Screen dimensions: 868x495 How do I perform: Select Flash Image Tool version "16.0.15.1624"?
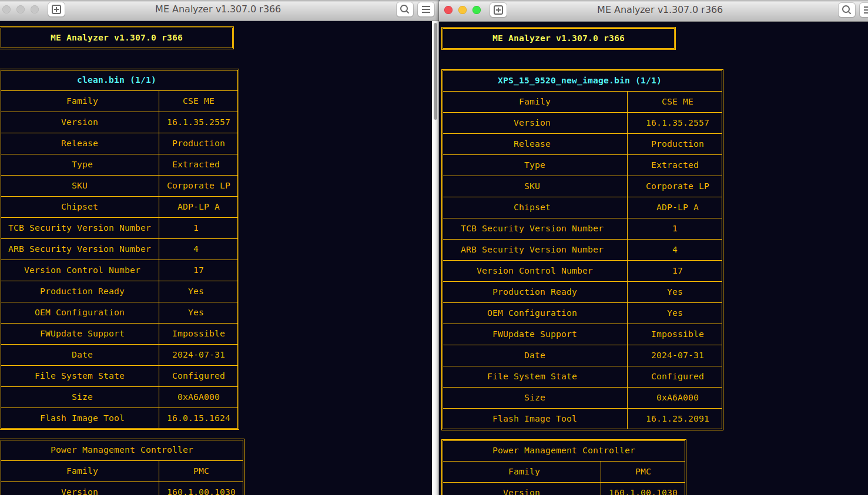coord(199,418)
